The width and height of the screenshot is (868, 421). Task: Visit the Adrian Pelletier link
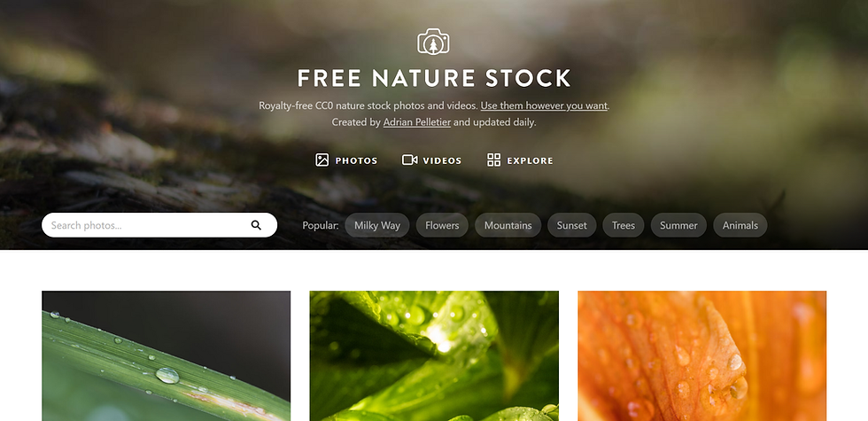point(417,122)
